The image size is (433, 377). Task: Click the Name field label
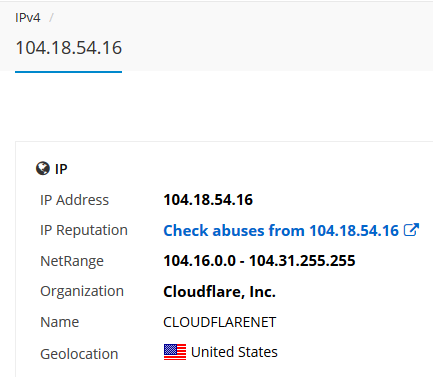[60, 322]
